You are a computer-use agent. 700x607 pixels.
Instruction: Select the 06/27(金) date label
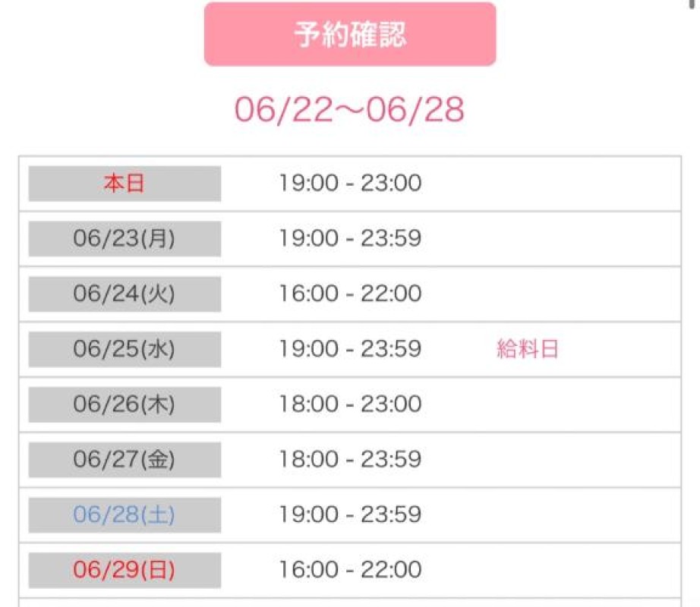[x=125, y=460]
